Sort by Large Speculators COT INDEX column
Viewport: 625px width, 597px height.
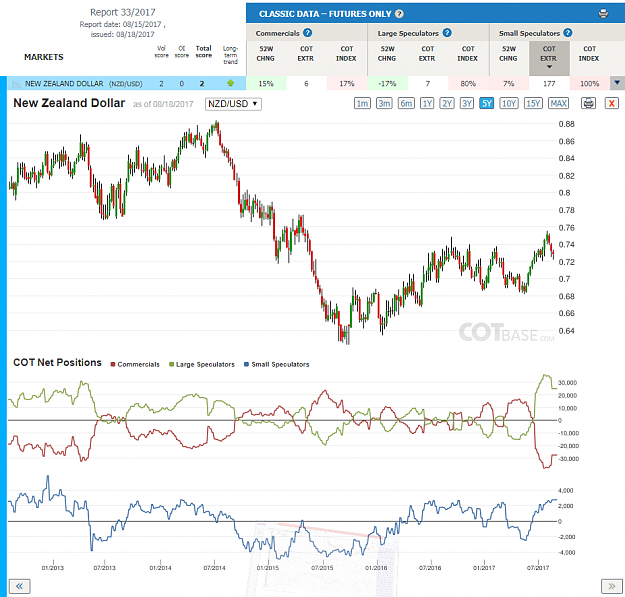[x=468, y=53]
